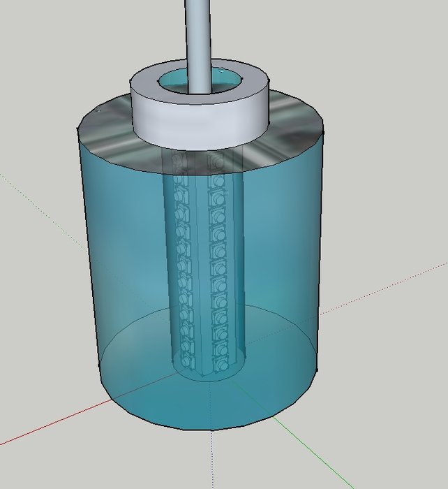Click the inner LED strip tube inside the cylinder

[203, 265]
